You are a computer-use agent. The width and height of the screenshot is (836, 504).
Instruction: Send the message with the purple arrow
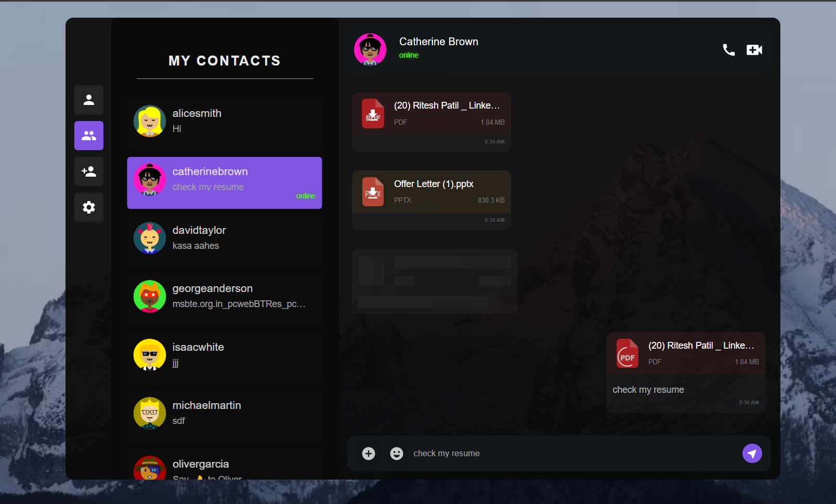click(752, 454)
